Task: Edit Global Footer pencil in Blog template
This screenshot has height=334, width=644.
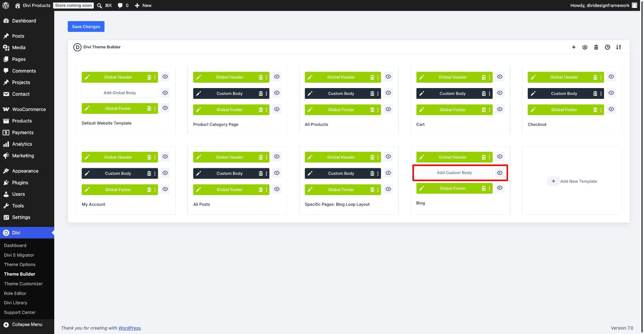Action: click(x=422, y=188)
